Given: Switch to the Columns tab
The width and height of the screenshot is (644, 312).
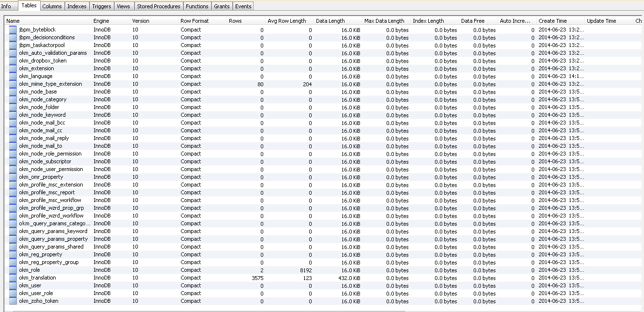Looking at the screenshot, I should click(x=52, y=6).
